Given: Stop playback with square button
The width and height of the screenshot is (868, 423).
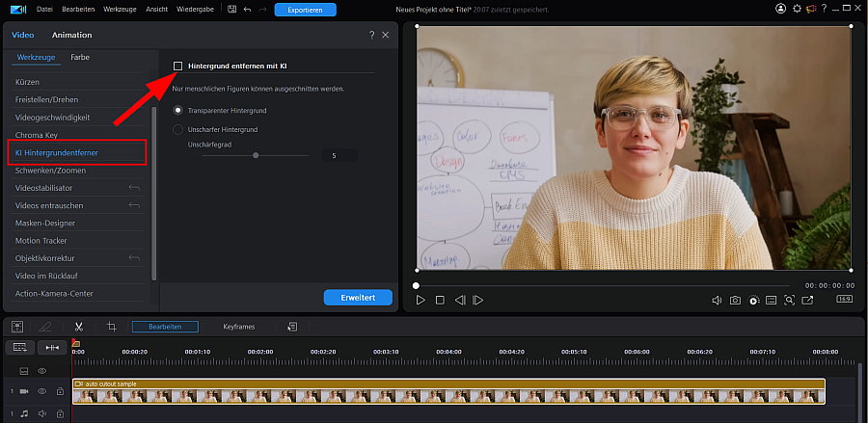Looking at the screenshot, I should point(440,301).
